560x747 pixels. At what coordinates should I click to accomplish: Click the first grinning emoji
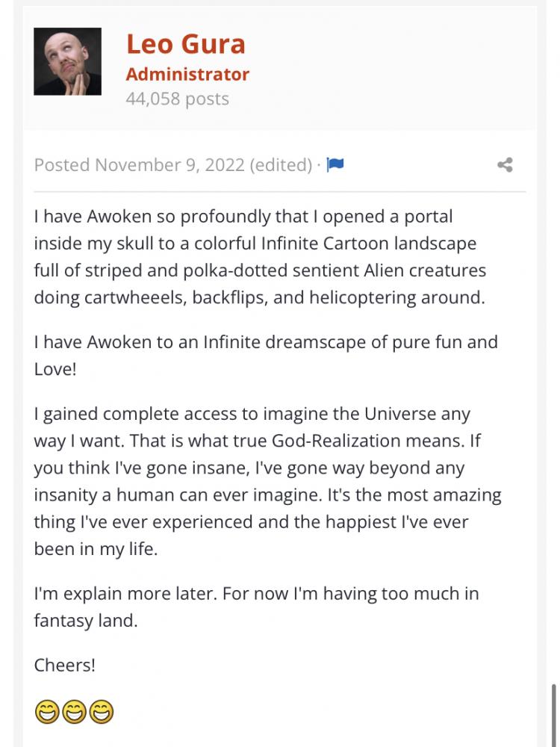[x=46, y=712]
